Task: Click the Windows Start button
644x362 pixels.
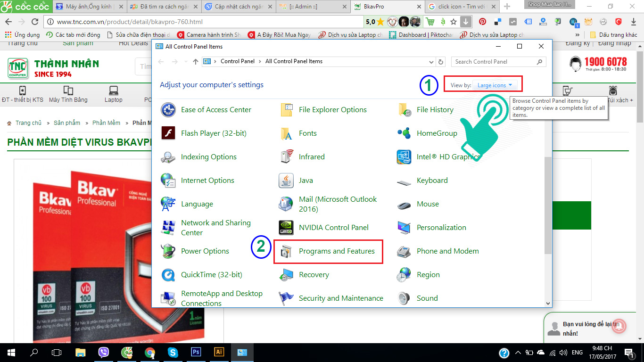Action: pyautogui.click(x=11, y=352)
